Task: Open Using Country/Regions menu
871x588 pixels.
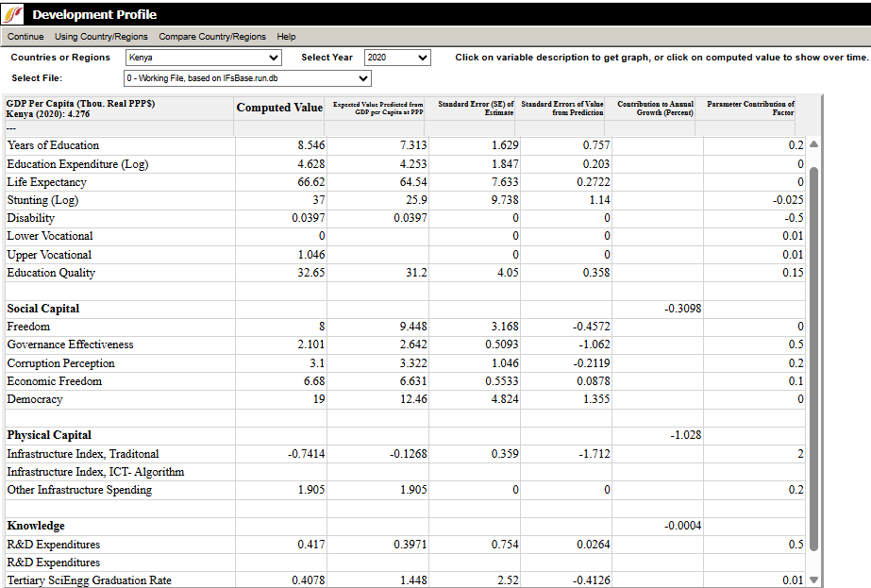Action: (x=101, y=37)
